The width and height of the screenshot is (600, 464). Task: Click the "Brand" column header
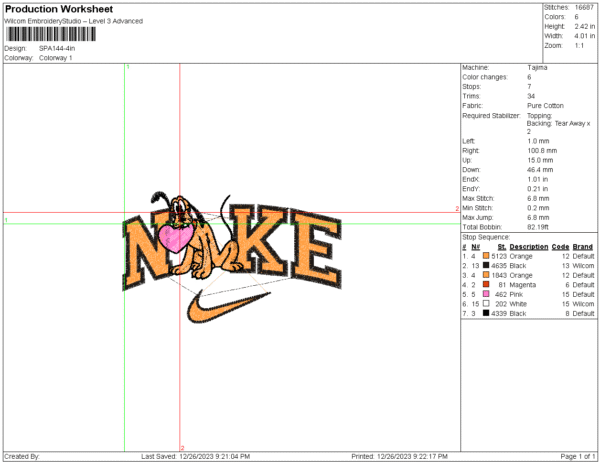583,247
